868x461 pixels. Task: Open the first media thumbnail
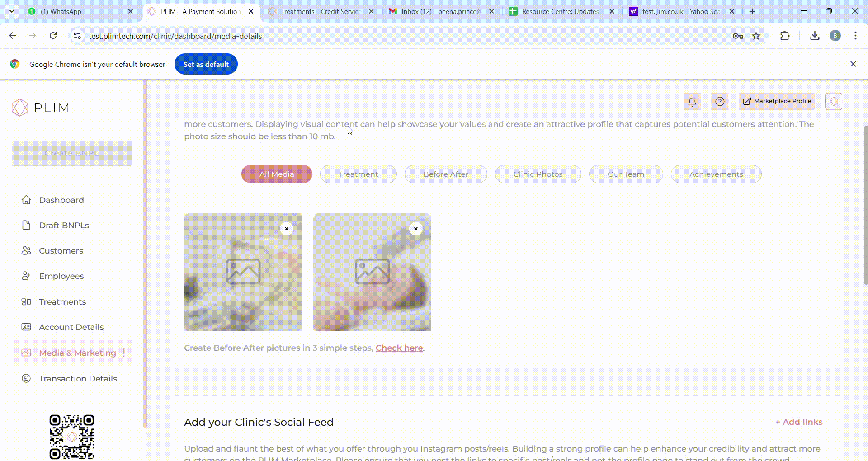tap(243, 272)
